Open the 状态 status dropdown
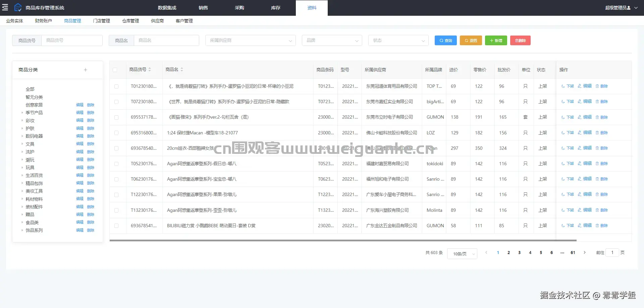The width and height of the screenshot is (644, 308). pyautogui.click(x=398, y=41)
